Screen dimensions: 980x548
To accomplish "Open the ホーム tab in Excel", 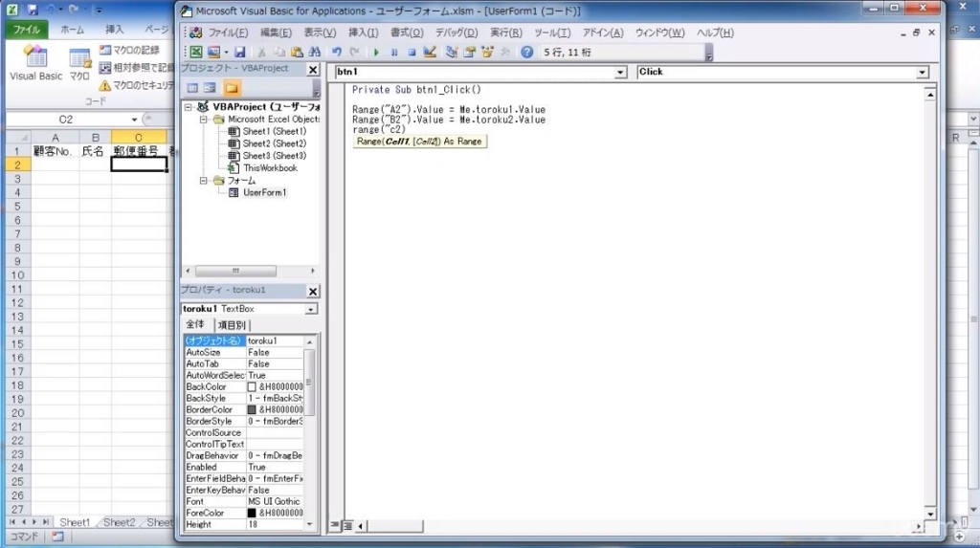I will click(x=72, y=29).
